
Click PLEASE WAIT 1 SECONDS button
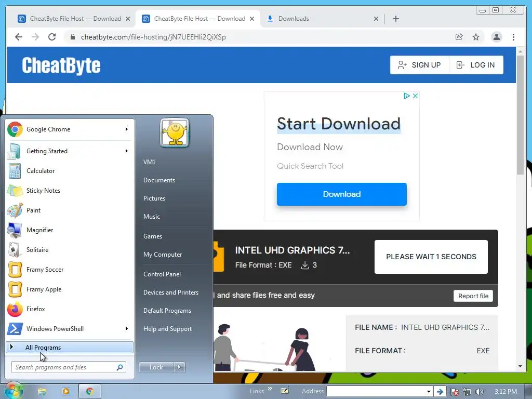click(431, 257)
